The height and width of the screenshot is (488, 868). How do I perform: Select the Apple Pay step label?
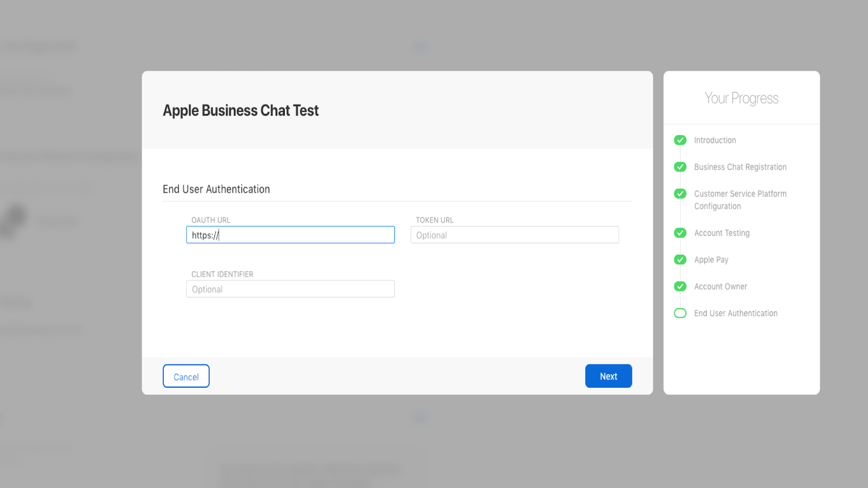coord(711,260)
